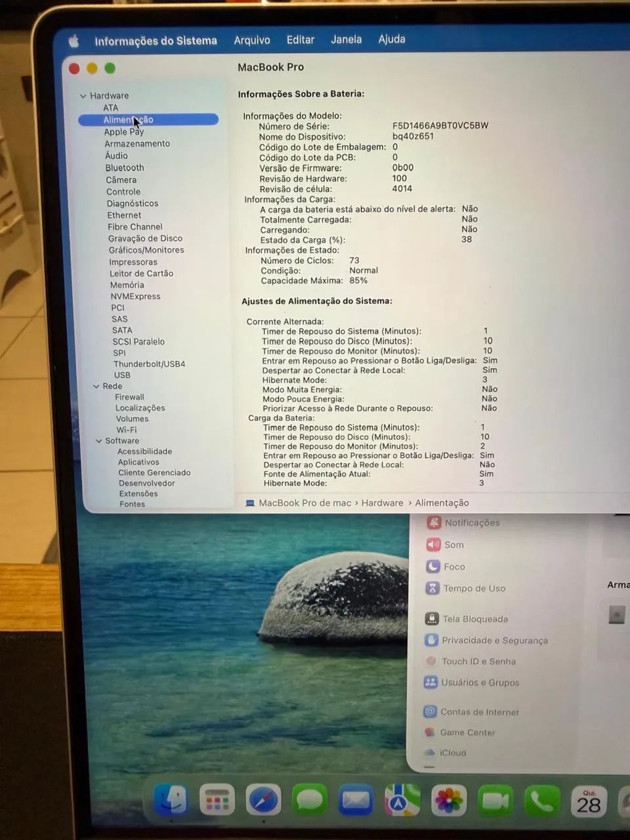Open Maps from the Dock
This screenshot has height=840, width=630.
coord(402,801)
